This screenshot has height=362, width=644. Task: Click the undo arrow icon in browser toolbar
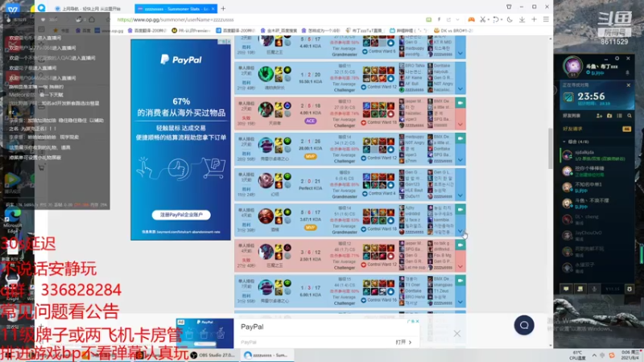[x=496, y=19]
